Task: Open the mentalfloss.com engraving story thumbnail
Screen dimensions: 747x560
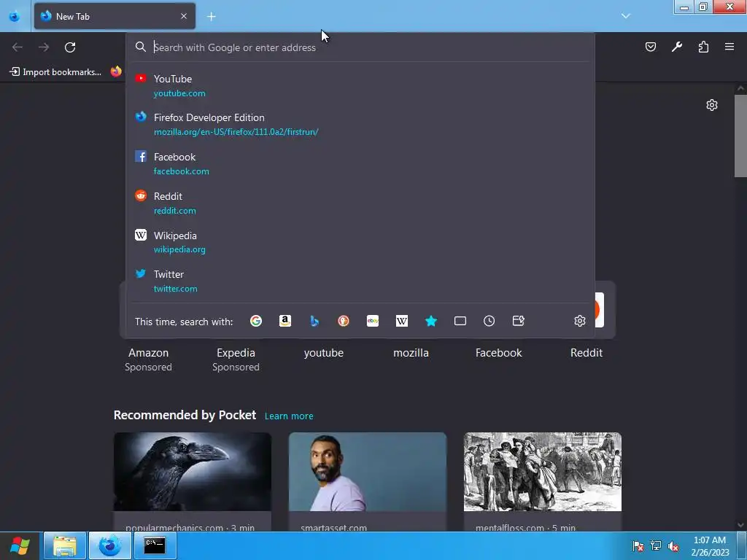Action: pyautogui.click(x=543, y=472)
